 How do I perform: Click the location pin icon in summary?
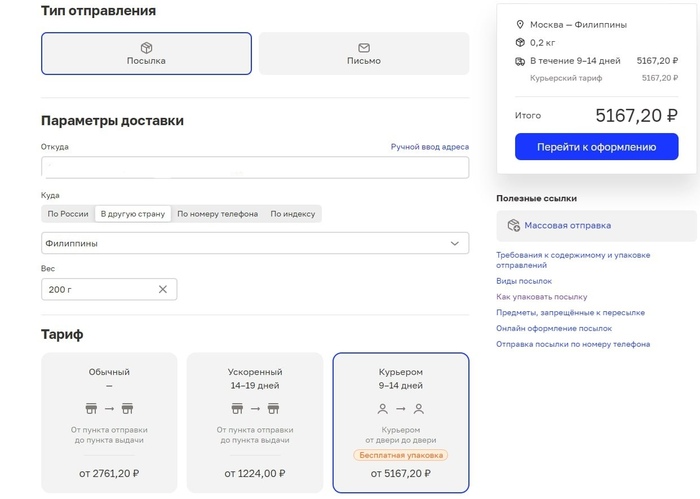(520, 24)
